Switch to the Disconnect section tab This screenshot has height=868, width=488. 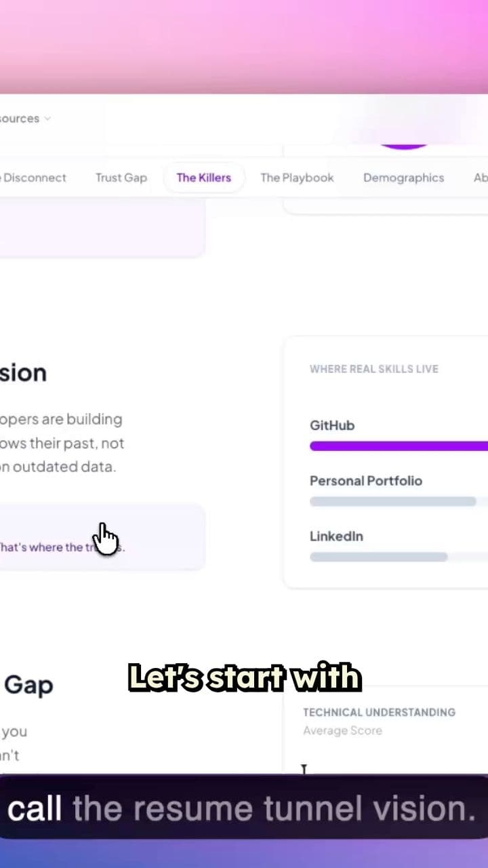34,178
